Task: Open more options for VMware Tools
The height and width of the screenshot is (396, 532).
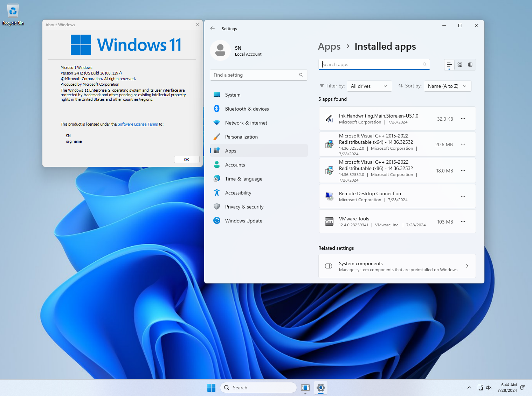Action: coord(463,221)
